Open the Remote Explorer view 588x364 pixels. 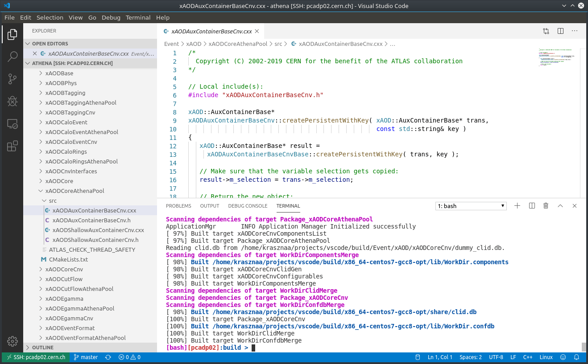point(12,123)
